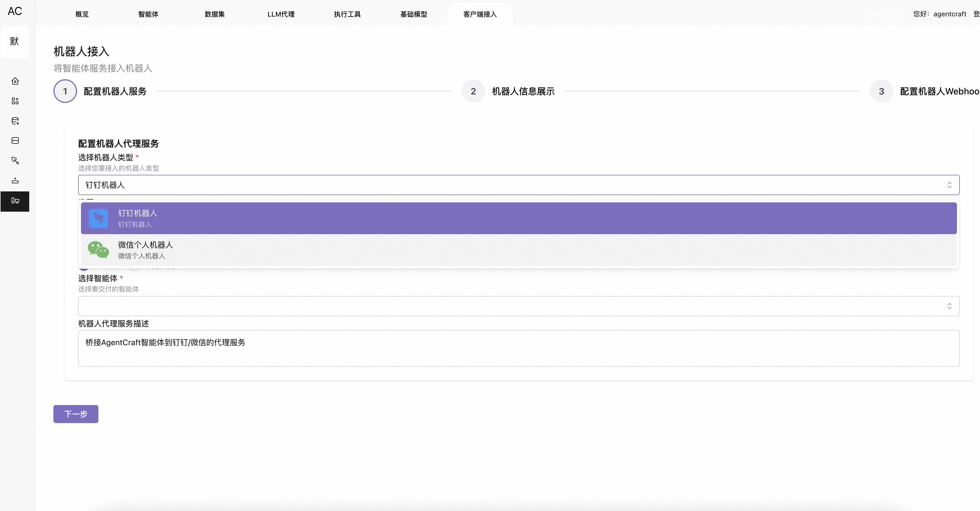Open the client access computer sidebar icon

[15, 201]
